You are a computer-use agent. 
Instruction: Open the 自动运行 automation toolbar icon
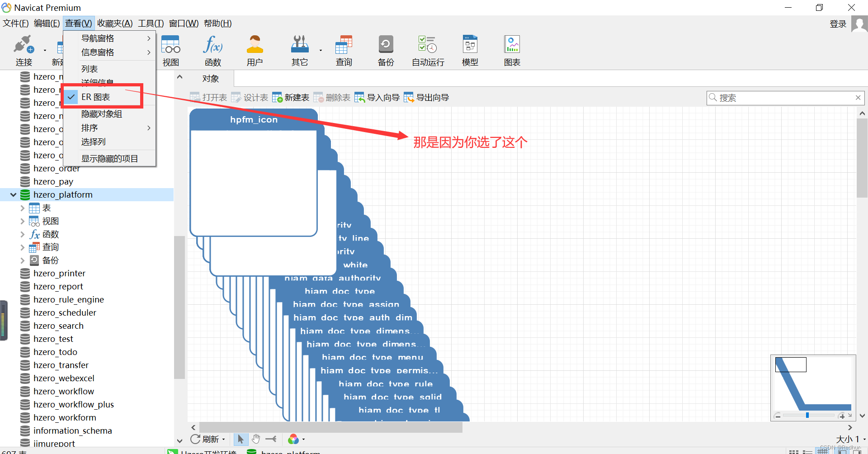coord(428,51)
